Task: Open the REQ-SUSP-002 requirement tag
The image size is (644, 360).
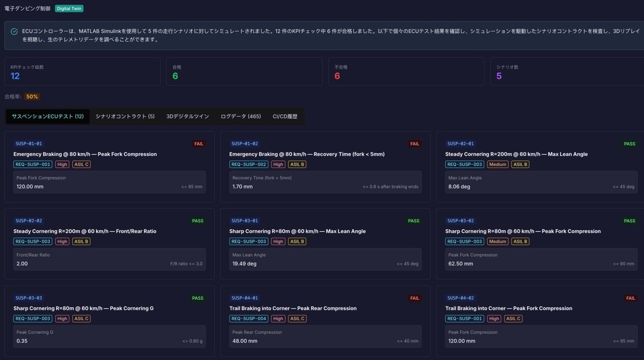Action: coord(249,165)
